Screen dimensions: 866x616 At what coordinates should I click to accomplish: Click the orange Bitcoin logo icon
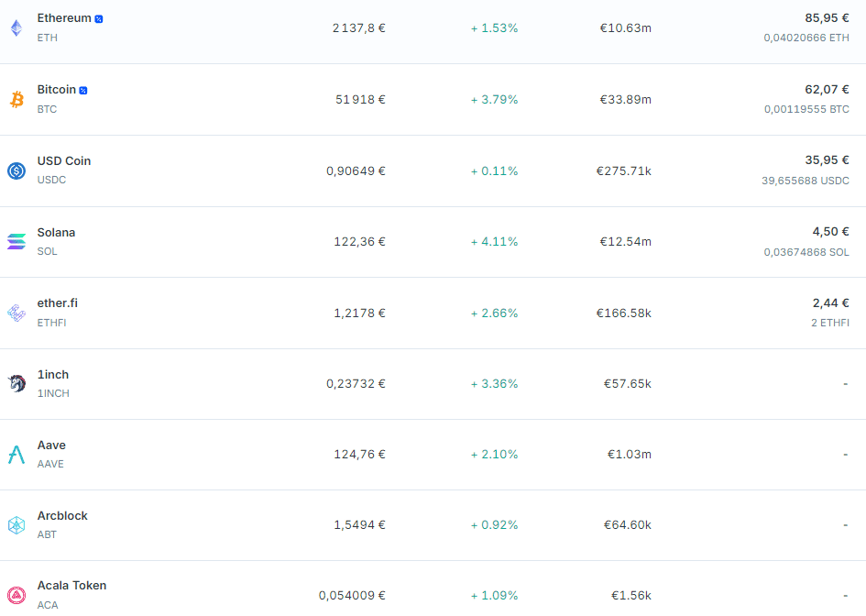click(16, 99)
